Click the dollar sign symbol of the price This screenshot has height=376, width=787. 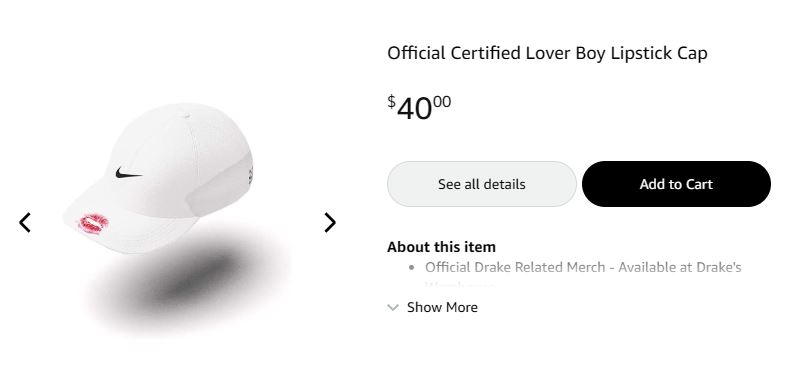pos(391,101)
